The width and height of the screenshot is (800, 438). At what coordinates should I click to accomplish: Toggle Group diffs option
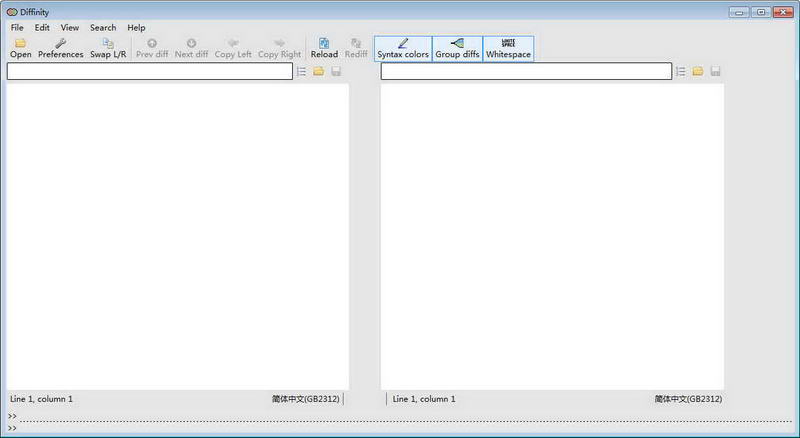[x=457, y=48]
